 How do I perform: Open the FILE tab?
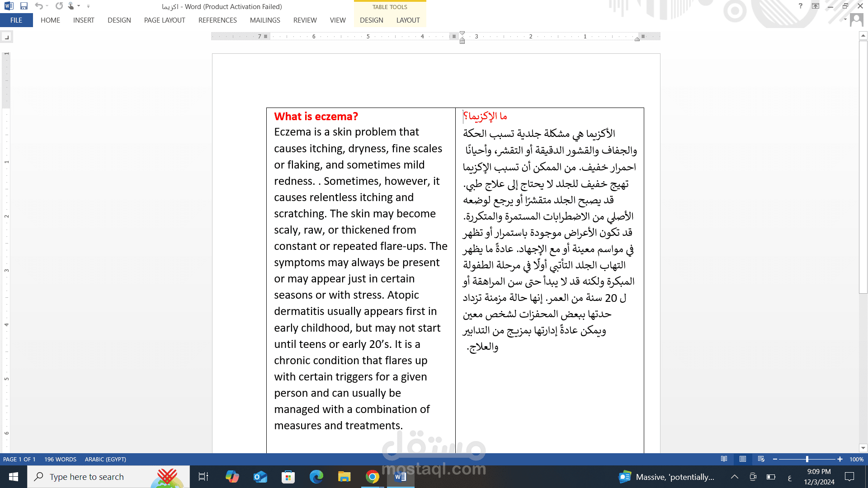pyautogui.click(x=16, y=20)
